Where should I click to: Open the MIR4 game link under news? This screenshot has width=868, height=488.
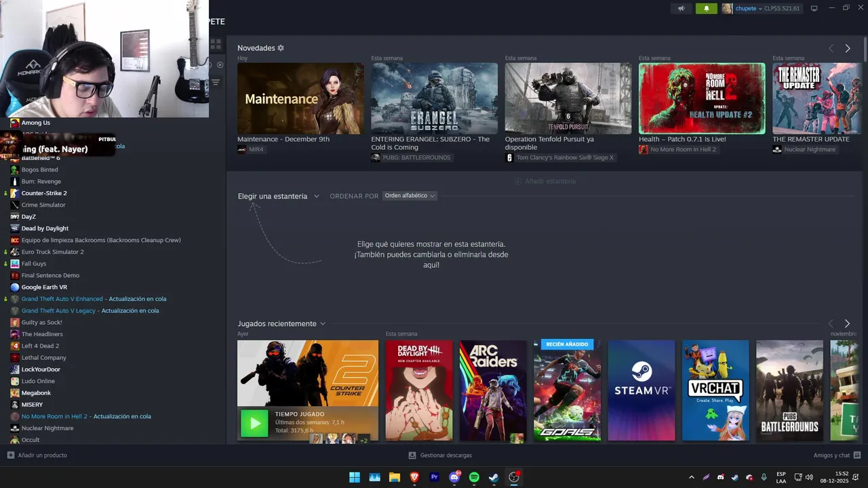tap(251, 149)
